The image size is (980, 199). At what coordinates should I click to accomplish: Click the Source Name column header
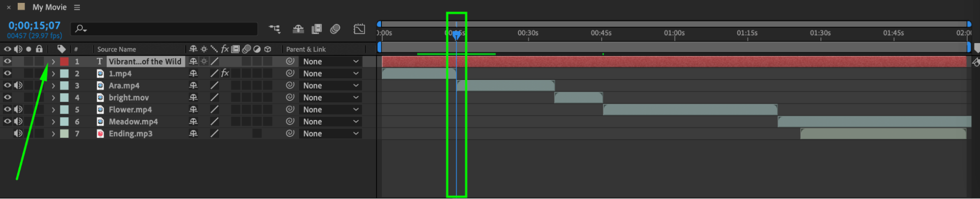click(x=117, y=49)
